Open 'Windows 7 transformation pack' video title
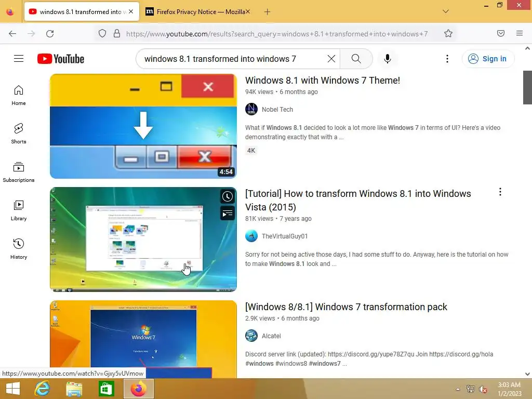This screenshot has width=532, height=399. 346,307
